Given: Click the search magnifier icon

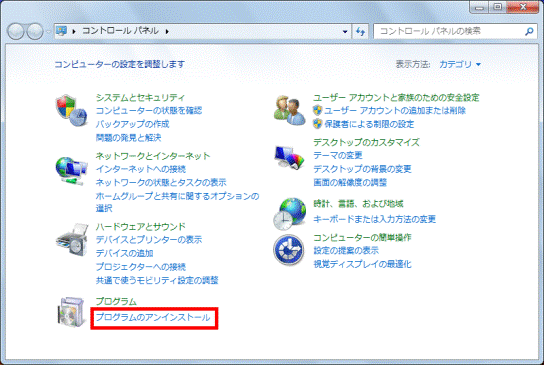Looking at the screenshot, I should click(x=529, y=32).
